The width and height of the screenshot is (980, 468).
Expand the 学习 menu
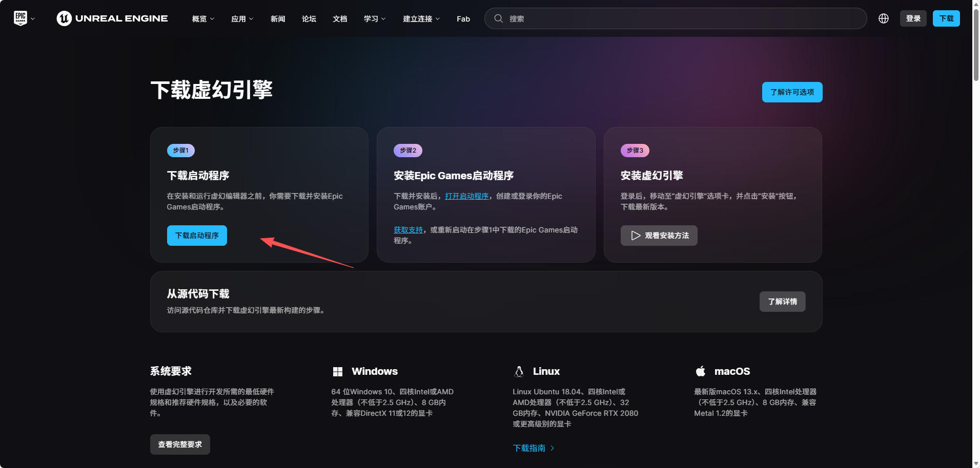coord(375,19)
